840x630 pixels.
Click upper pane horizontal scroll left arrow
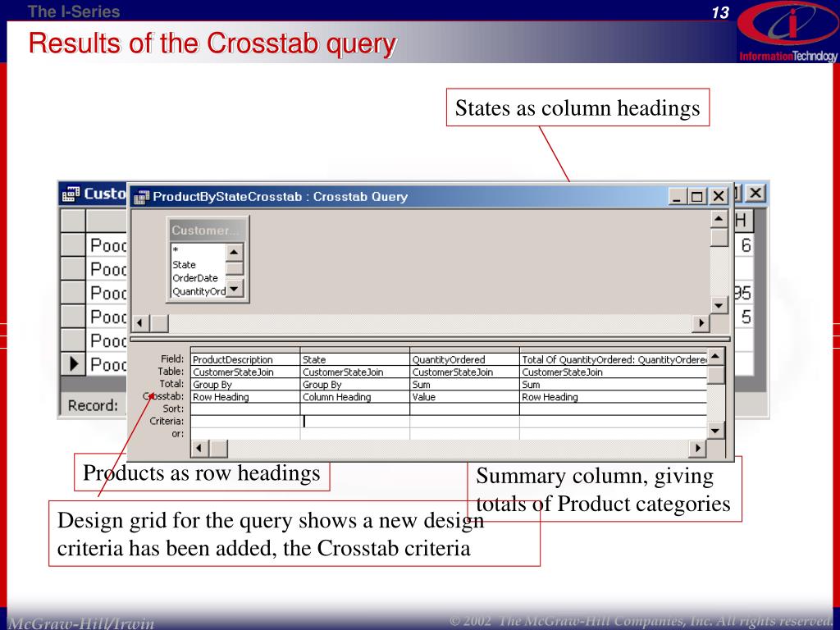point(140,323)
